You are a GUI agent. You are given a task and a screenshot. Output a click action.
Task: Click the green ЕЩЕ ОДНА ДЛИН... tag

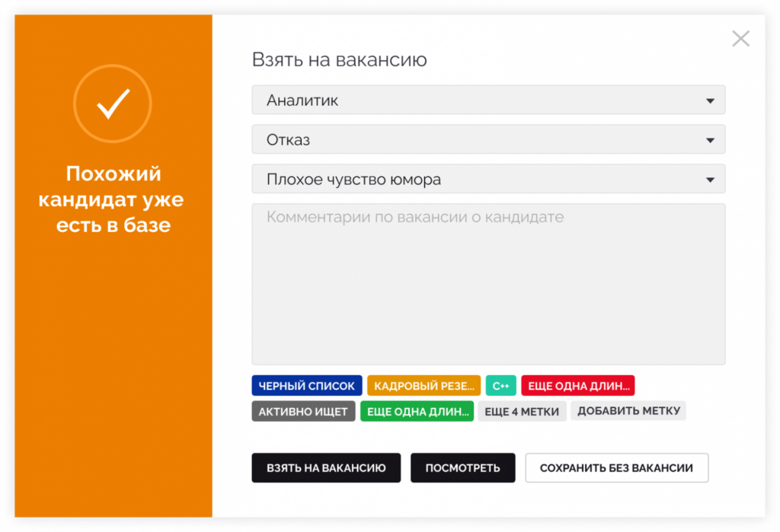(417, 412)
